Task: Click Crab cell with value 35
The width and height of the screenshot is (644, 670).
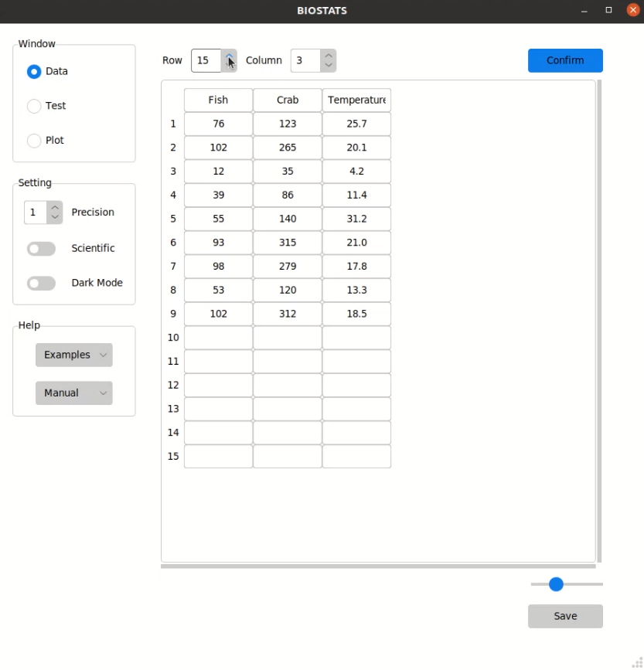Action: point(288,172)
